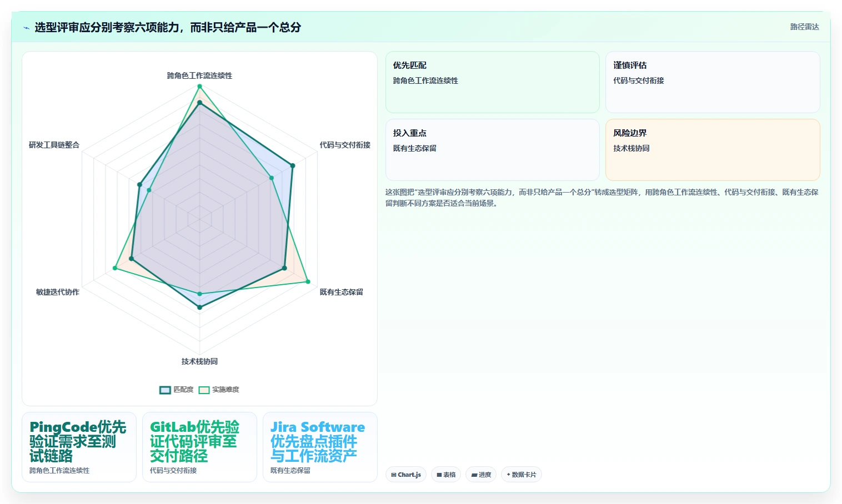Click the 匹配度 legend label
842x504 pixels.
point(183,390)
